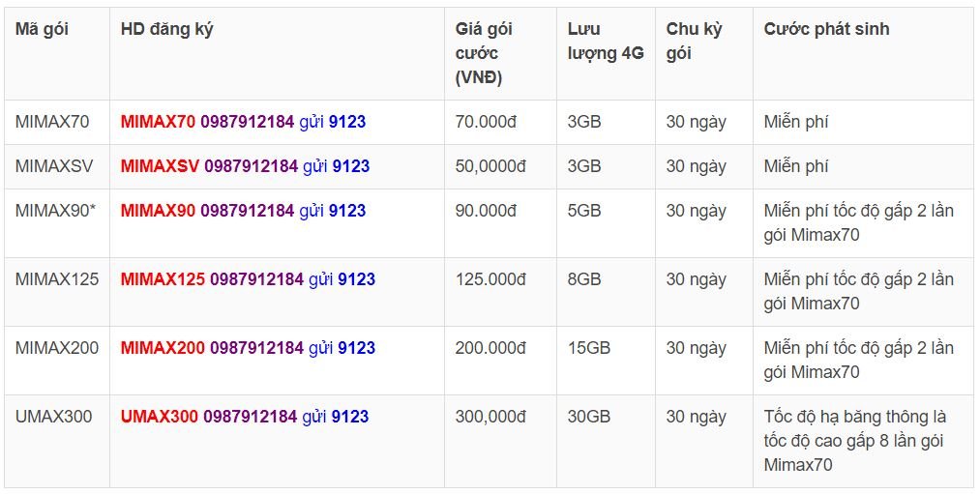Click '30 ngày' in MIMAX90 row
Screen dimensions: 980x494
(697, 211)
